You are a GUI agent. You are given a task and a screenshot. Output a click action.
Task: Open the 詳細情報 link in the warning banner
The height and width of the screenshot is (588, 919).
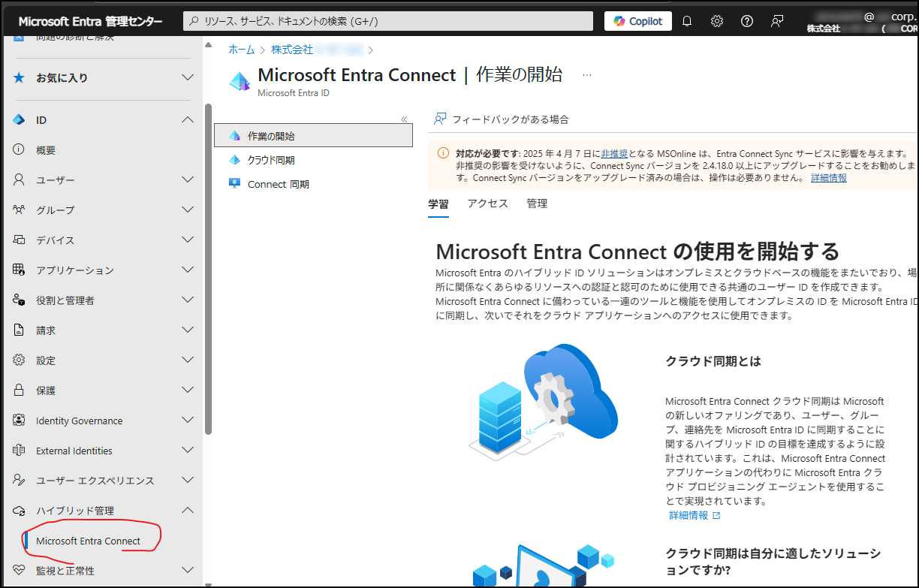tap(828, 177)
